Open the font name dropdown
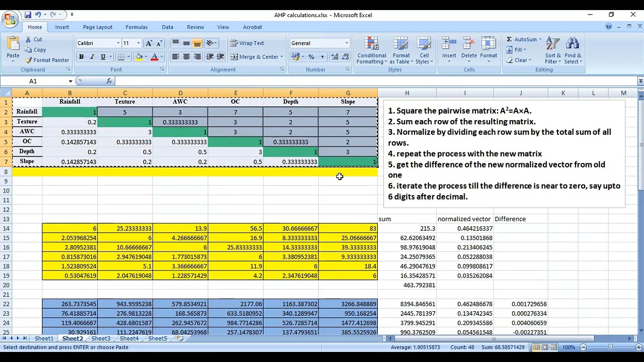This screenshot has width=644, height=362. point(118,43)
